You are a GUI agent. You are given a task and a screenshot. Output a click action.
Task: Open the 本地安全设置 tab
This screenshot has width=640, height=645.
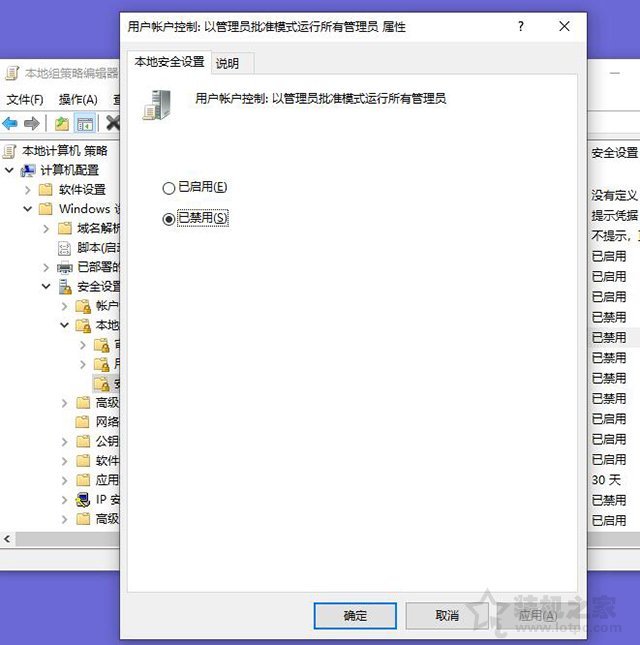[x=169, y=62]
